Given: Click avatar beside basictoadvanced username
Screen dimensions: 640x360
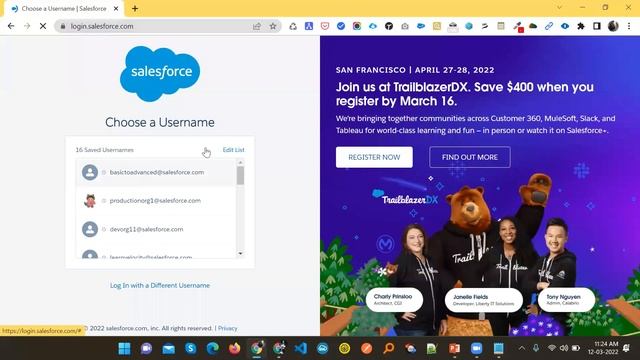Looking at the screenshot, I should coord(90,172).
